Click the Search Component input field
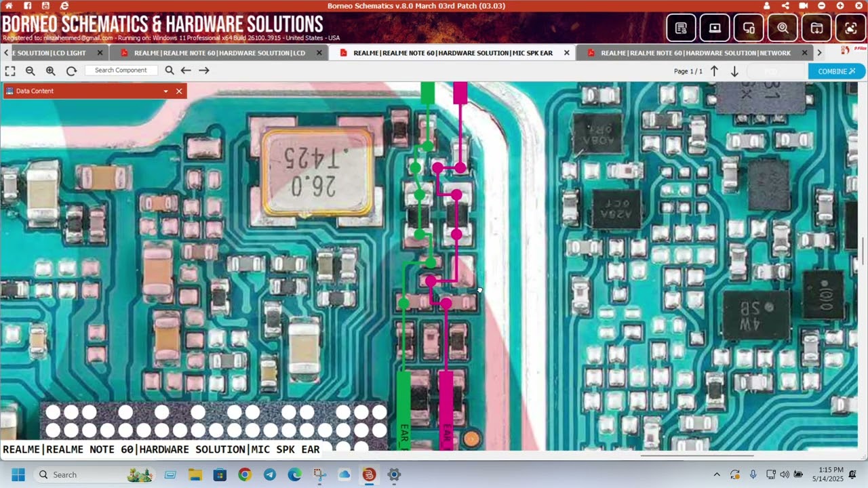Image resolution: width=868 pixels, height=488 pixels. click(x=121, y=70)
